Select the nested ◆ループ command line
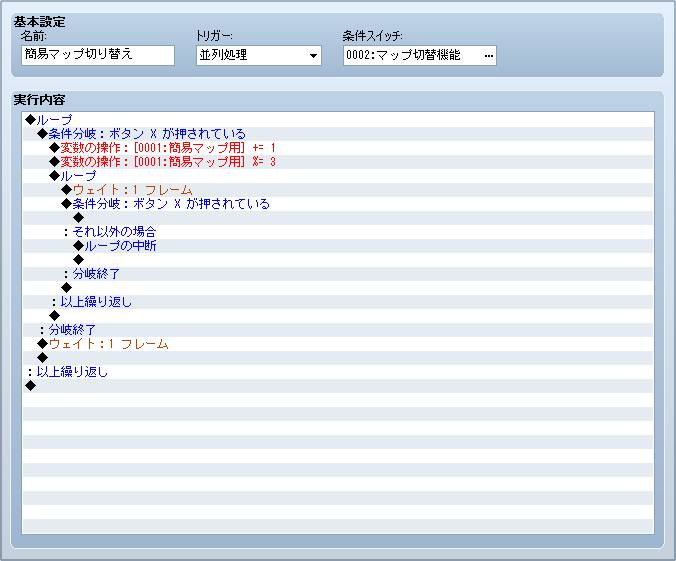This screenshot has width=676, height=561. pos(338,176)
